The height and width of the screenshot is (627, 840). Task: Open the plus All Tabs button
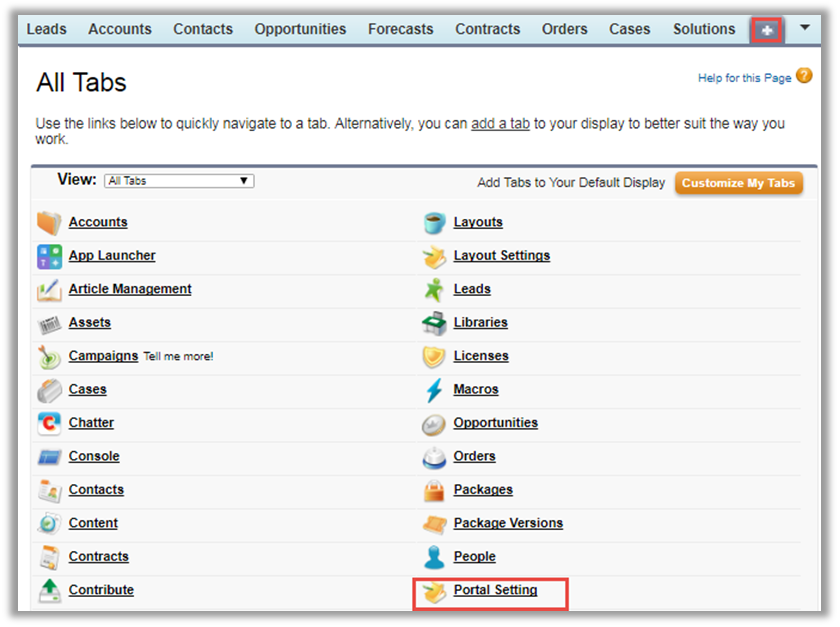pyautogui.click(x=767, y=30)
